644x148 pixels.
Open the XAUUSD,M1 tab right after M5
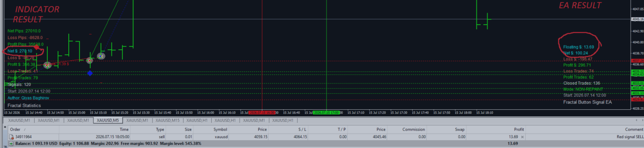click(x=137, y=120)
